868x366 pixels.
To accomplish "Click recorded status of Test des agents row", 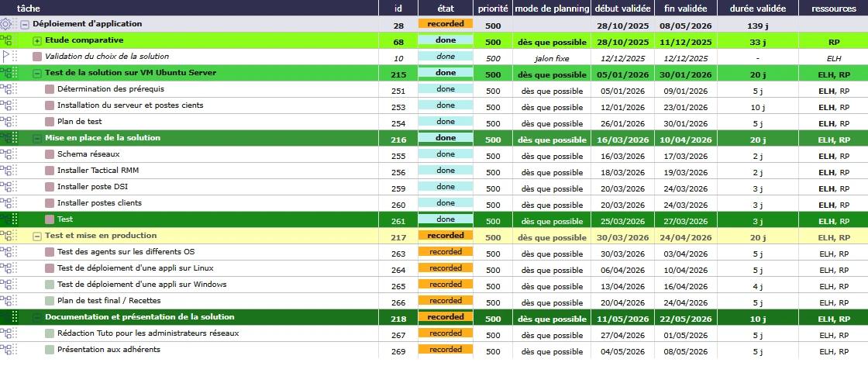I will [446, 252].
